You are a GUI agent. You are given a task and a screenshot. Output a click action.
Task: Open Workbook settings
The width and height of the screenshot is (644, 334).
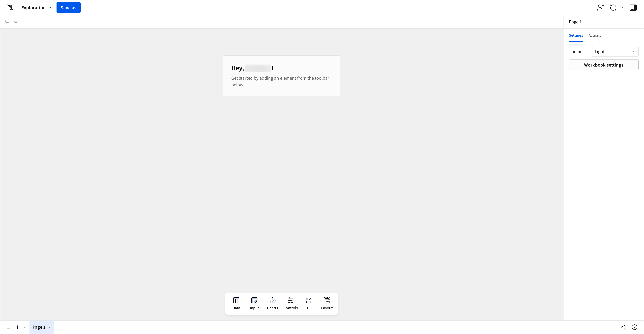603,65
